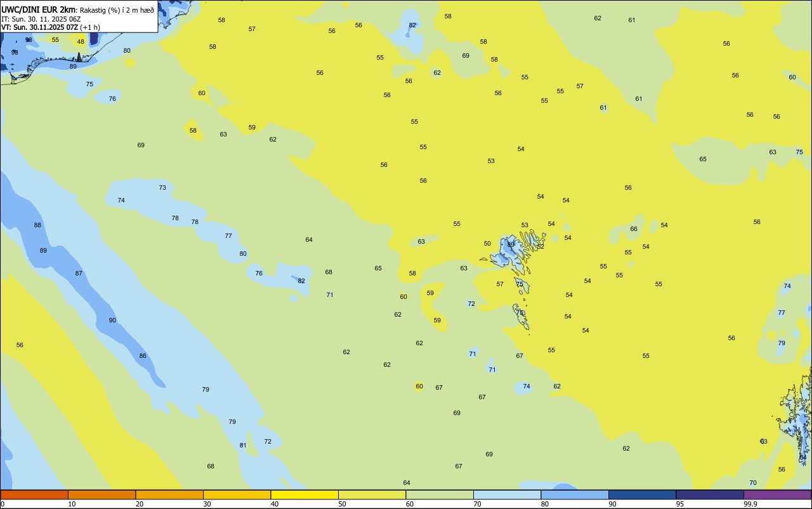Image resolution: width=812 pixels, height=509 pixels.
Task: Click the '40' legend tick label
Action: 275,504
